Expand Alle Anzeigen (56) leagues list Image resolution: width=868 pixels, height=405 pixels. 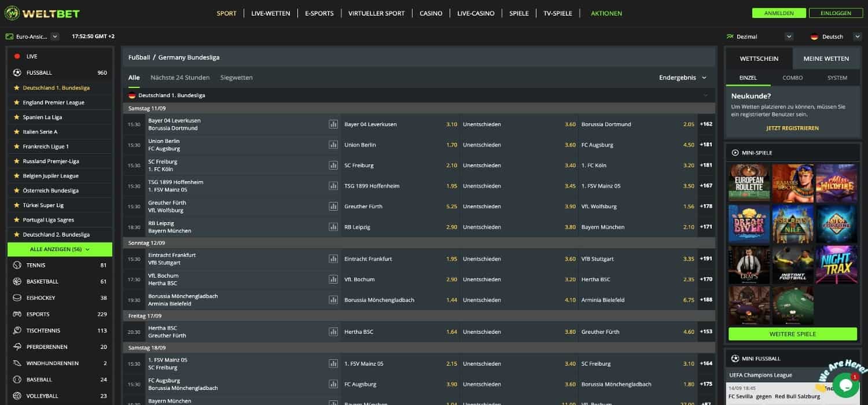point(60,249)
